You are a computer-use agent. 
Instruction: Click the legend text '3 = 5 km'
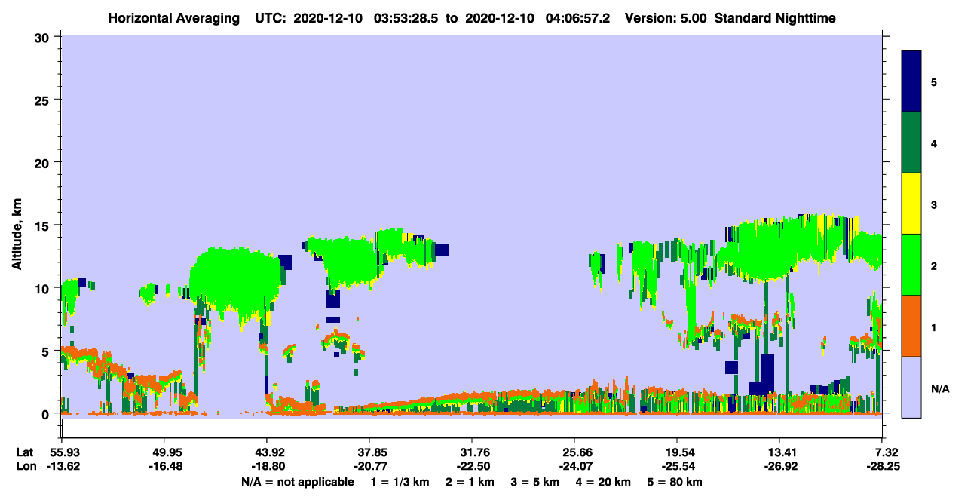pyautogui.click(x=537, y=482)
